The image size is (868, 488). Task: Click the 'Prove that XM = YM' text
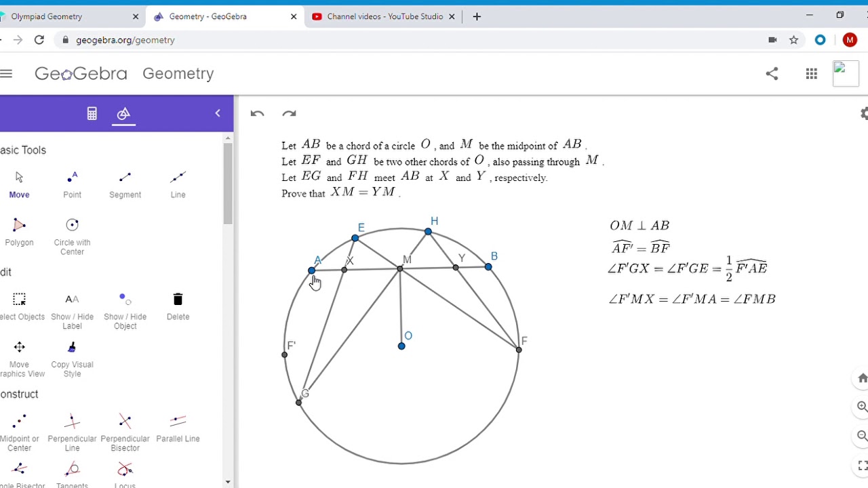[x=340, y=192]
